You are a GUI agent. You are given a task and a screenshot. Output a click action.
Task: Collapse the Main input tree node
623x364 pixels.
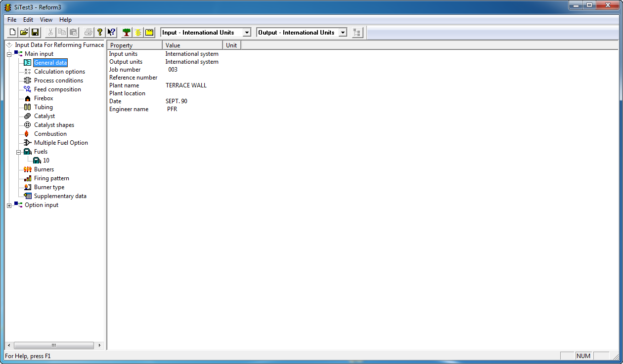click(9, 54)
